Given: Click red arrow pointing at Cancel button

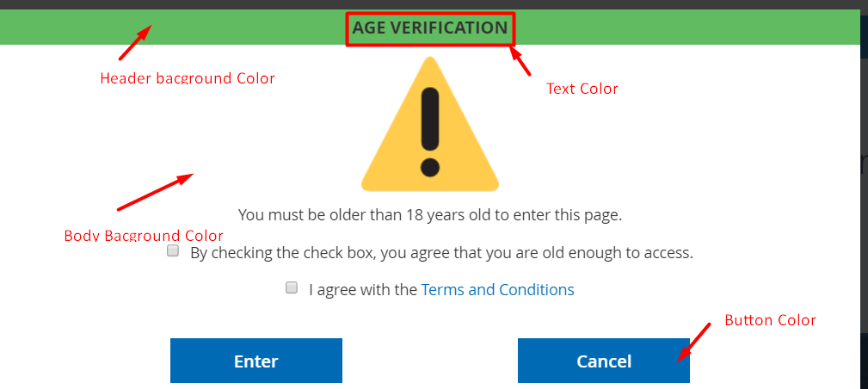Looking at the screenshot, I should [693, 342].
